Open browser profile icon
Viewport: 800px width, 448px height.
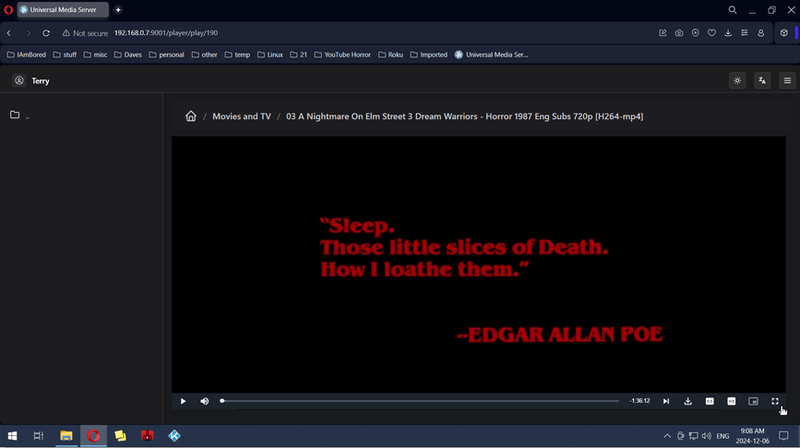point(761,33)
